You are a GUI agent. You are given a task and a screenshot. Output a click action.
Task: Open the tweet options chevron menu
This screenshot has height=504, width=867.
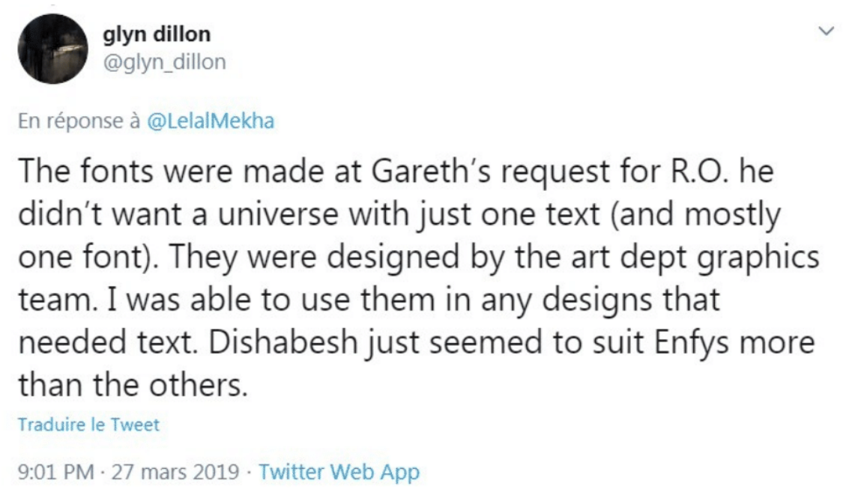pos(826,31)
